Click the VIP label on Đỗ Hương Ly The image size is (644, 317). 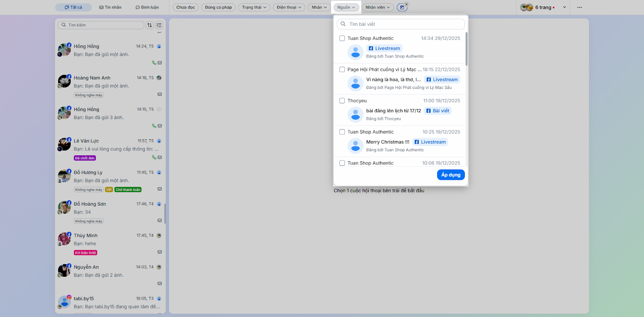point(109,189)
